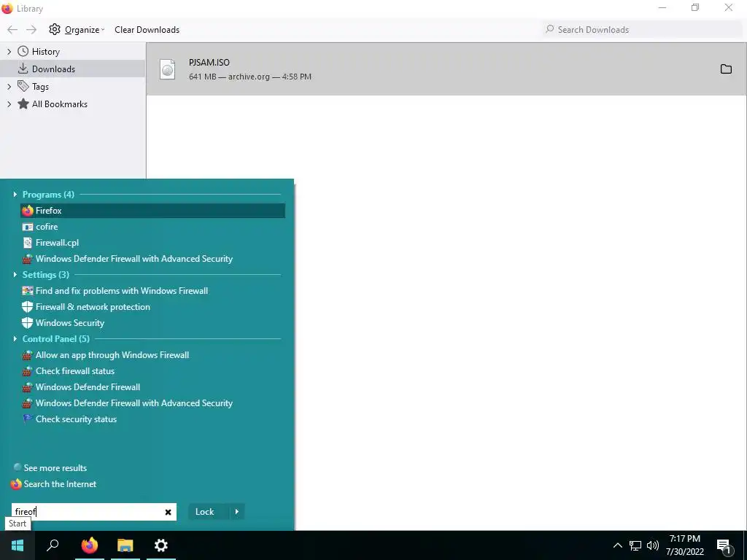Click the Firefox icon beside Search the Internet
The image size is (747, 560).
pyautogui.click(x=16, y=484)
